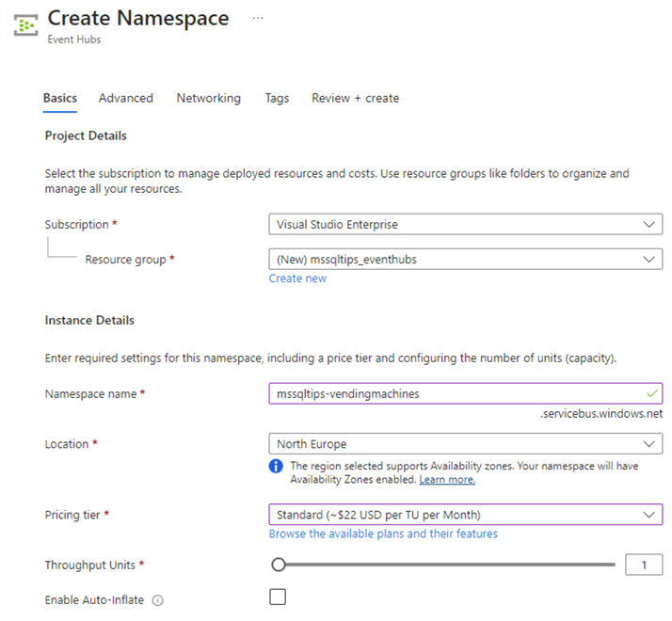
Task: Open the Tags tab
Action: [x=277, y=98]
